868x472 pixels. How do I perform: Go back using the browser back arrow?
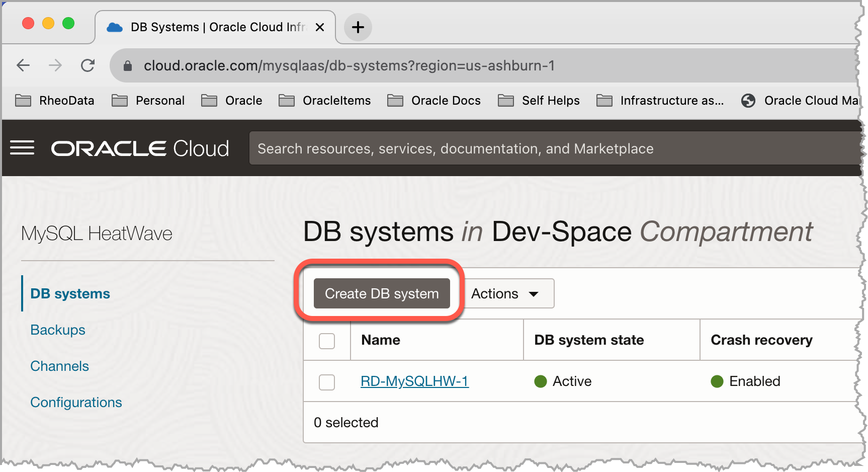click(23, 65)
